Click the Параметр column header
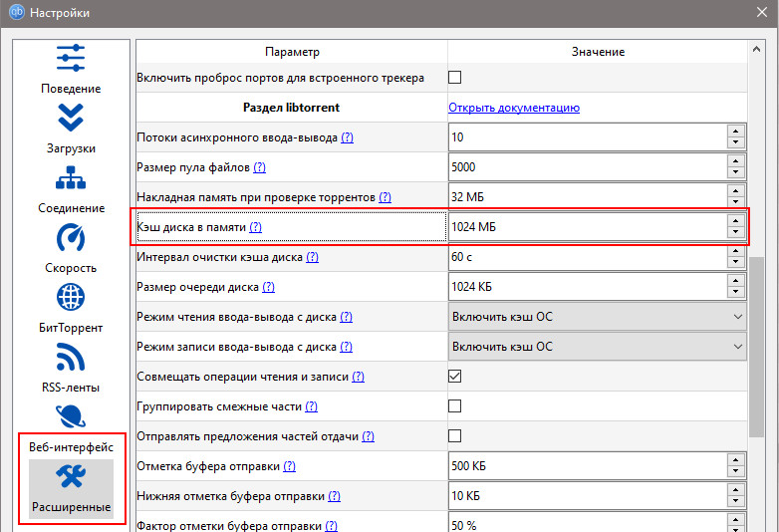This screenshot has height=532, width=779. (292, 51)
